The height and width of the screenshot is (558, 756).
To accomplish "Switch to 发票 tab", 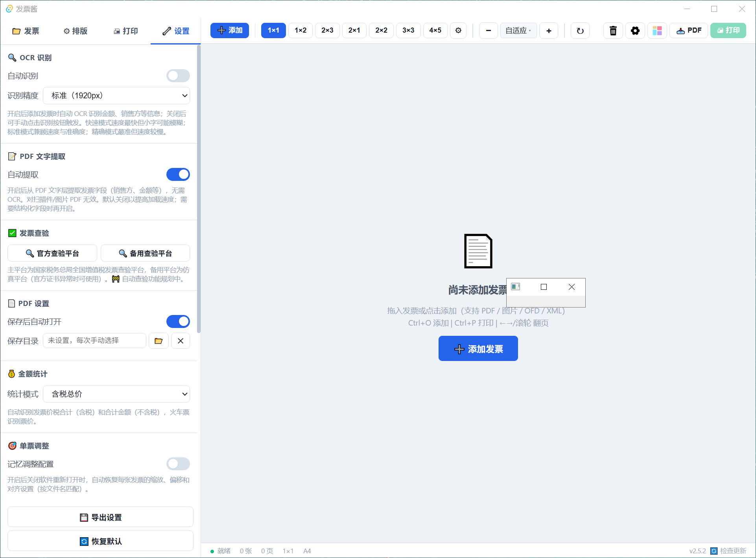I will pyautogui.click(x=26, y=31).
